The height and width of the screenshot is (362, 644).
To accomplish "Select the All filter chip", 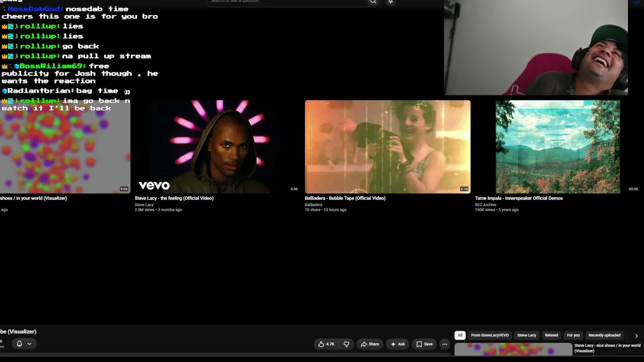I will click(x=460, y=335).
